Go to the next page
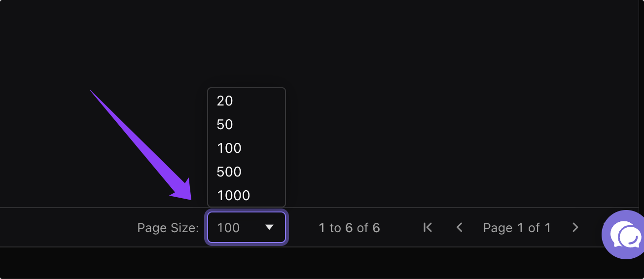Screen dimensions: 644x279 (x=575, y=227)
